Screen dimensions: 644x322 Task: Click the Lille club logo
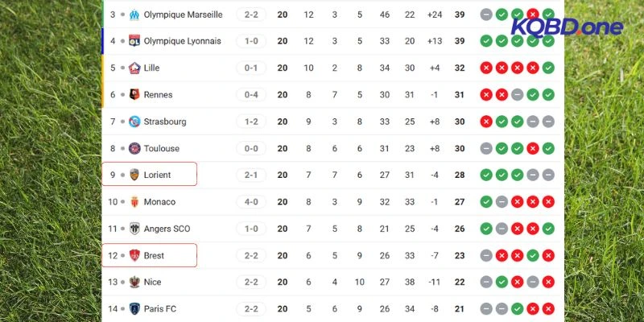tap(134, 68)
